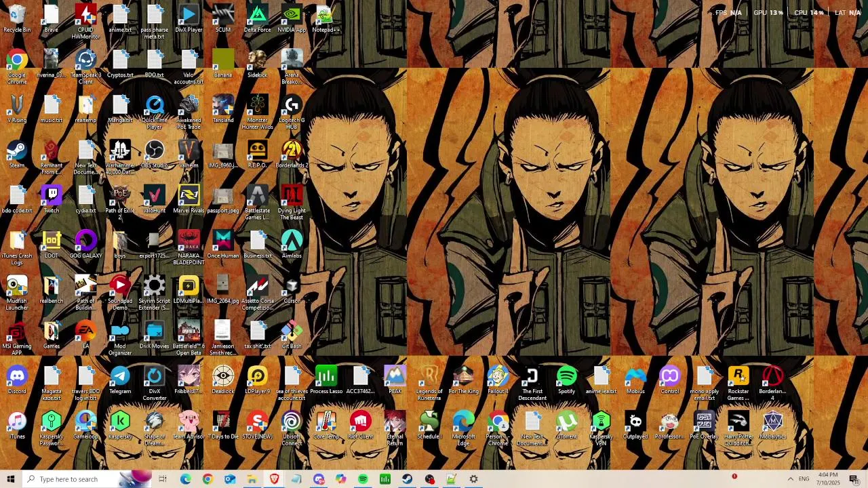Open Settings gear on the taskbar
Image resolution: width=868 pixels, height=488 pixels.
click(473, 479)
